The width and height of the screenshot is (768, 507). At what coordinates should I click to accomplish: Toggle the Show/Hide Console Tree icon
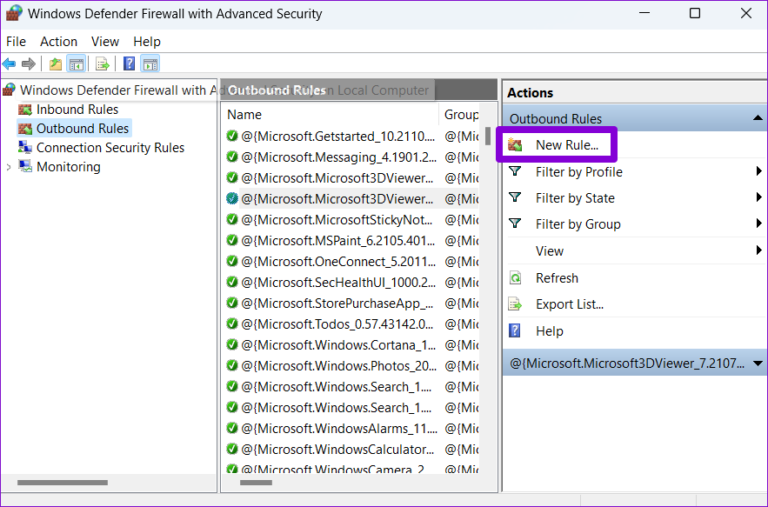tap(76, 64)
